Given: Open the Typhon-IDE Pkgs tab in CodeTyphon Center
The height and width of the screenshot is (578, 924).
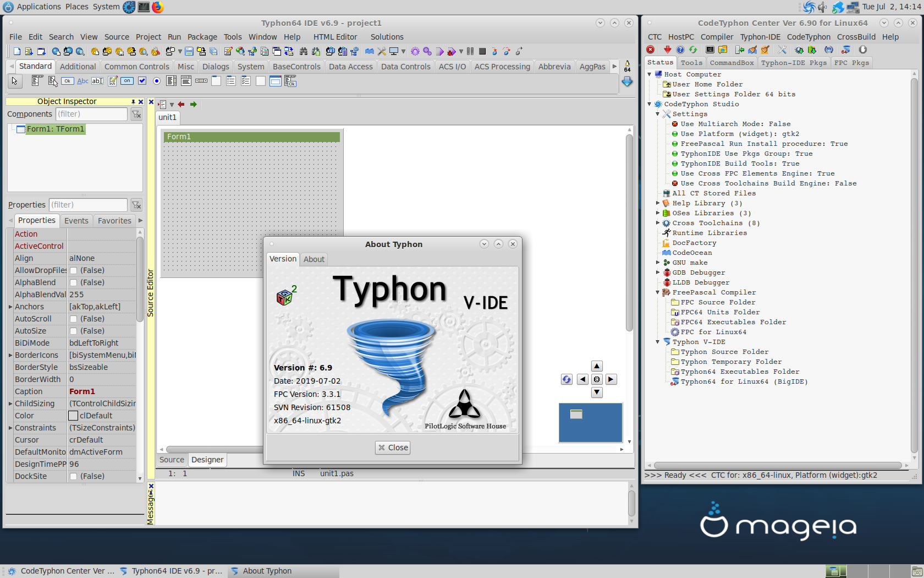Looking at the screenshot, I should pos(794,63).
